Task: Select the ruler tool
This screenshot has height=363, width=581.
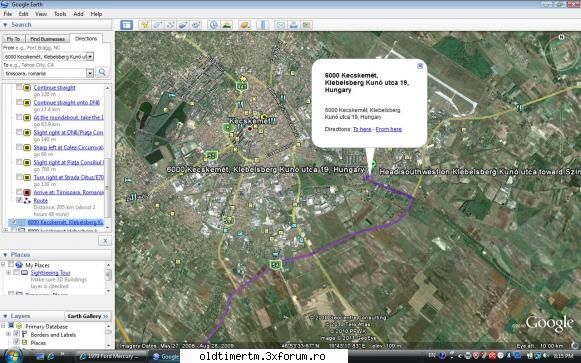Action: pos(263,25)
